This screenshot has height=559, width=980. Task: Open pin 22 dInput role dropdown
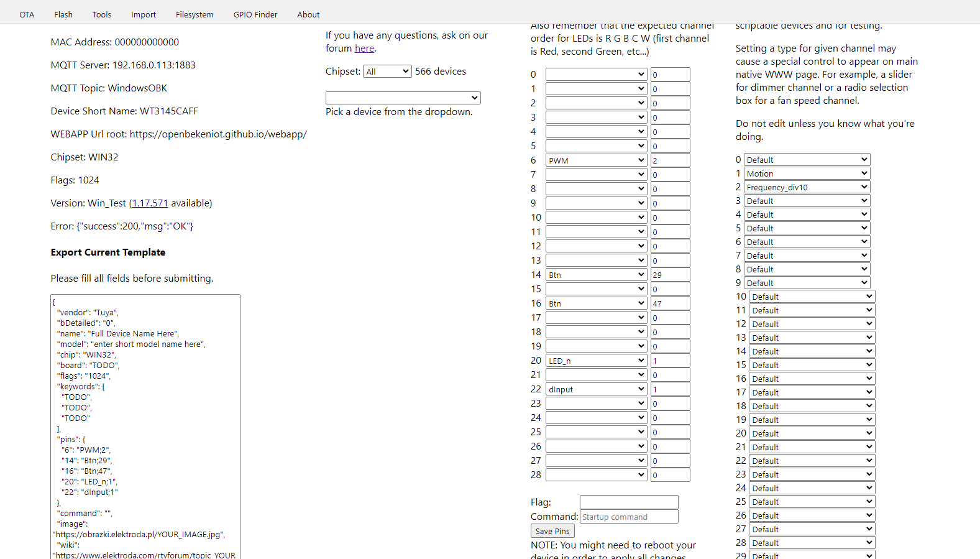click(x=597, y=389)
